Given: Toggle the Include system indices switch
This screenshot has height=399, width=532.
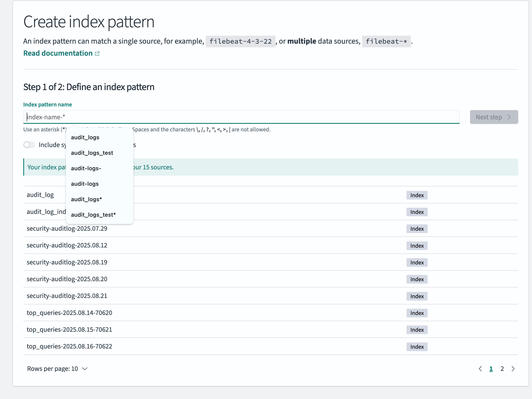Looking at the screenshot, I should (x=29, y=145).
